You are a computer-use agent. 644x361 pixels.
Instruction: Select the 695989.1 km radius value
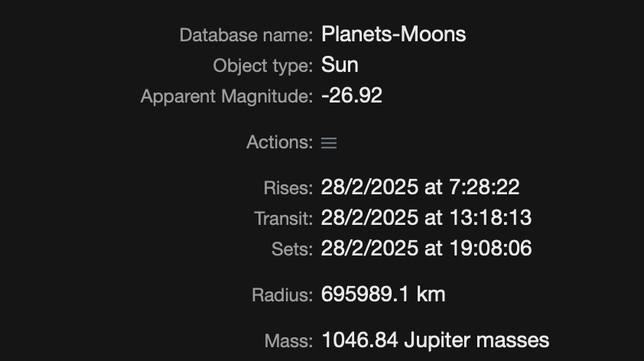coord(383,294)
